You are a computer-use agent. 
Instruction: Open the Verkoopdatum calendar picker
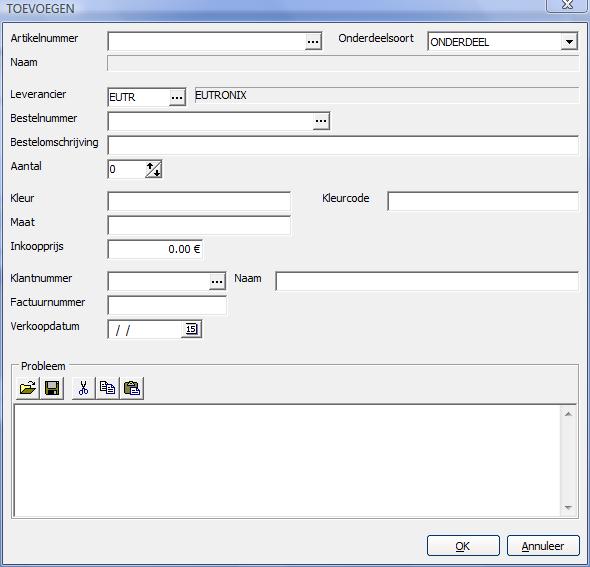(x=192, y=329)
